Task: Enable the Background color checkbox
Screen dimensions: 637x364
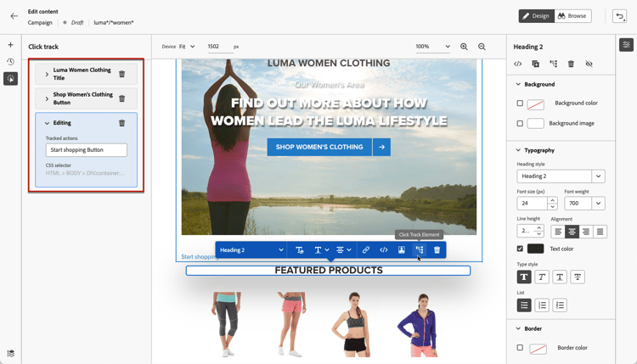Action: coord(520,103)
